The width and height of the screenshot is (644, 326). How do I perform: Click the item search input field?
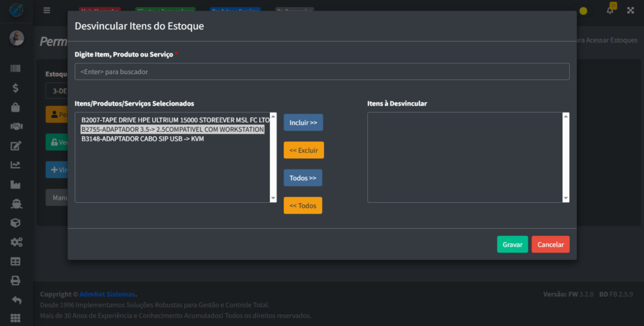tap(321, 72)
